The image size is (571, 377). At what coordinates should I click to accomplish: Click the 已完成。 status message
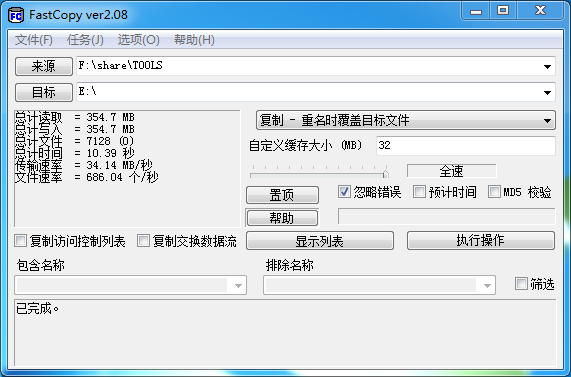coord(38,309)
